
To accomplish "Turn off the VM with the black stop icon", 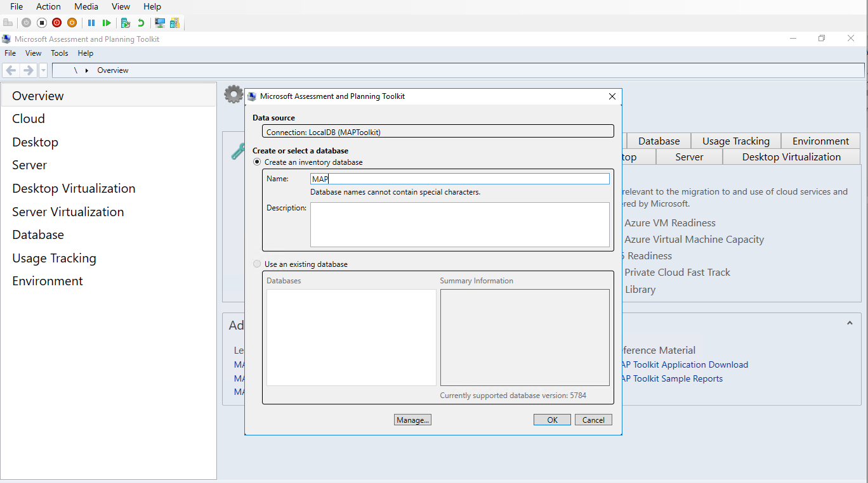I will point(42,23).
